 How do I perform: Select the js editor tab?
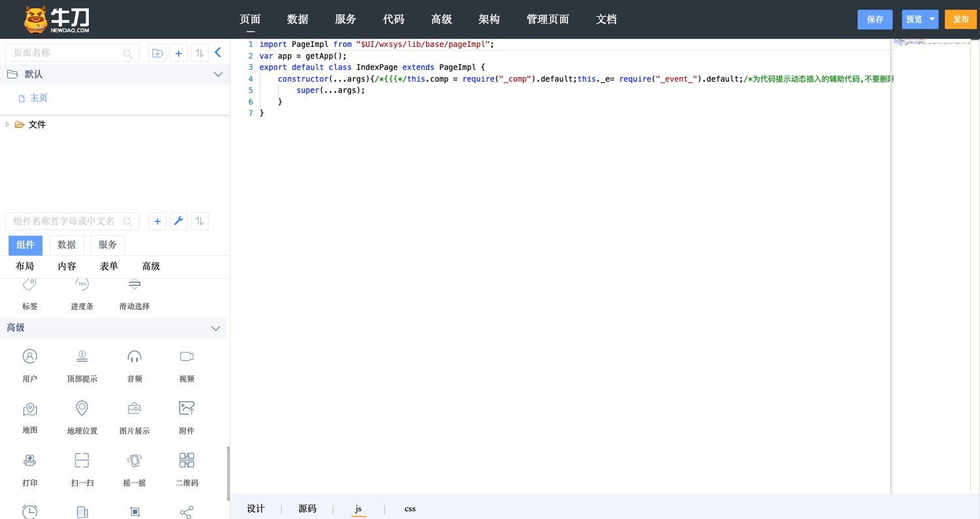click(359, 509)
